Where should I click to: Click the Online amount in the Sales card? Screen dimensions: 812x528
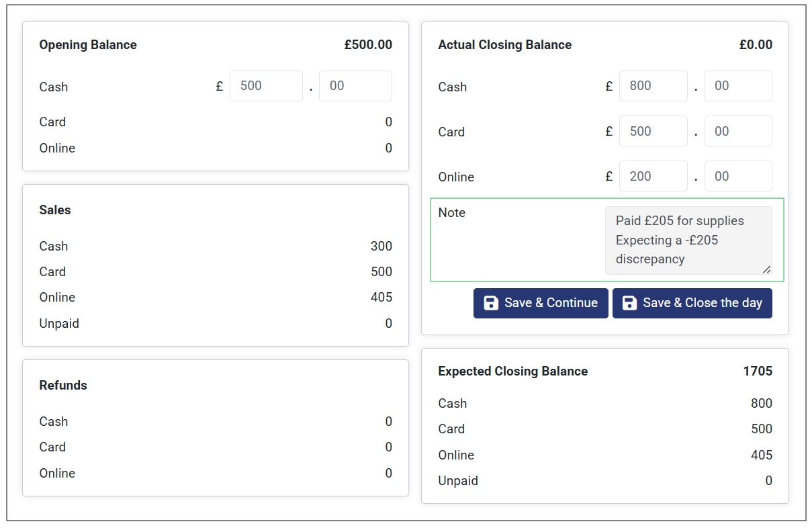click(x=381, y=298)
